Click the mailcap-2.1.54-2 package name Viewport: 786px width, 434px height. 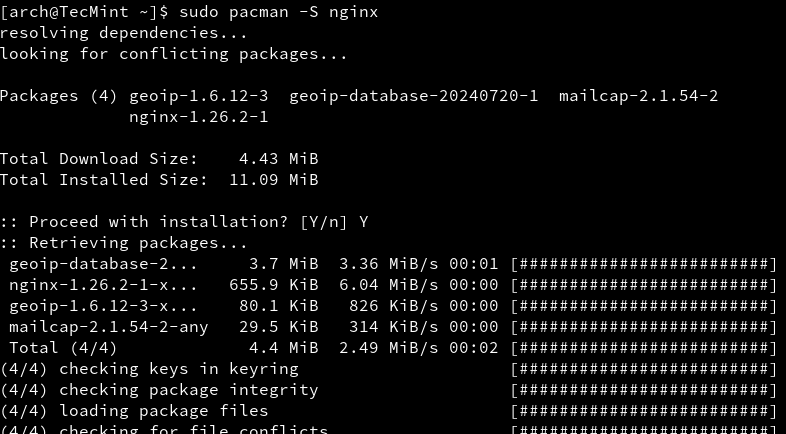[638, 96]
